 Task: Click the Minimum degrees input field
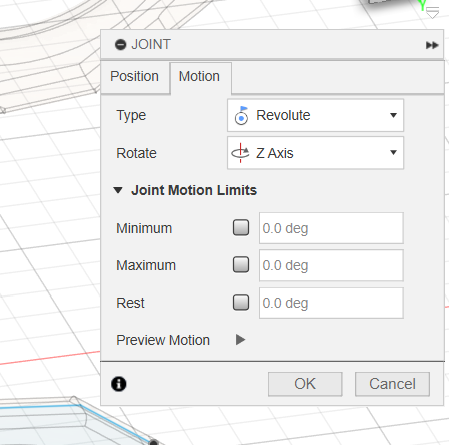(331, 228)
